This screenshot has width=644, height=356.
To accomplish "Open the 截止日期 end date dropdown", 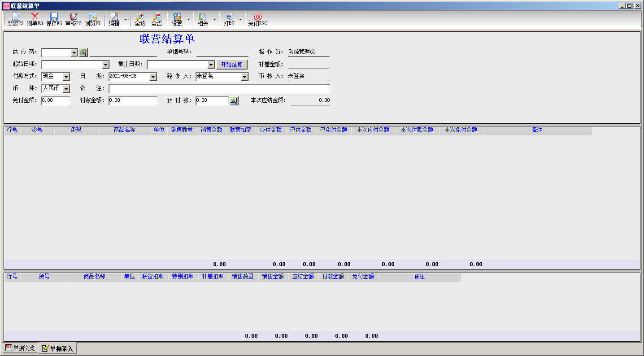I will [211, 65].
